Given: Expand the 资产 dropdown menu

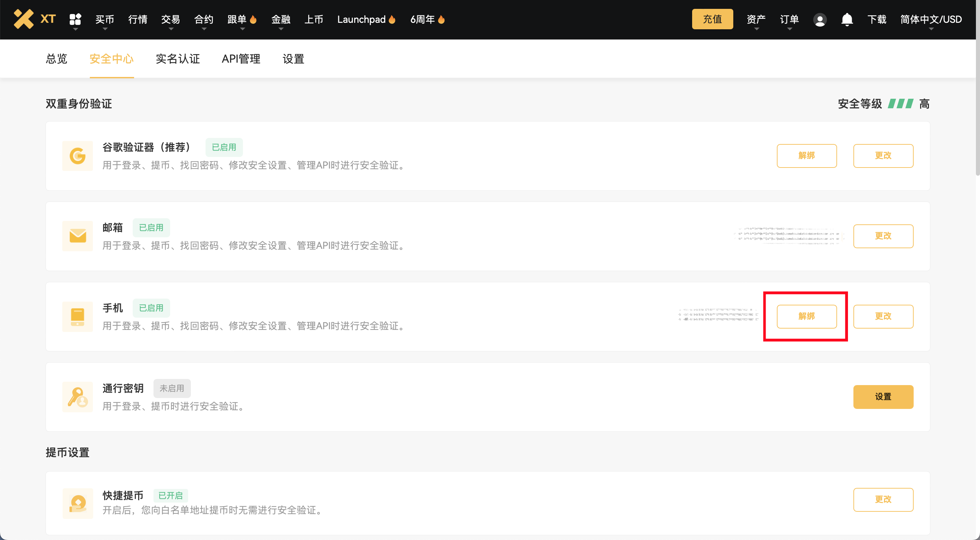Looking at the screenshot, I should (756, 20).
